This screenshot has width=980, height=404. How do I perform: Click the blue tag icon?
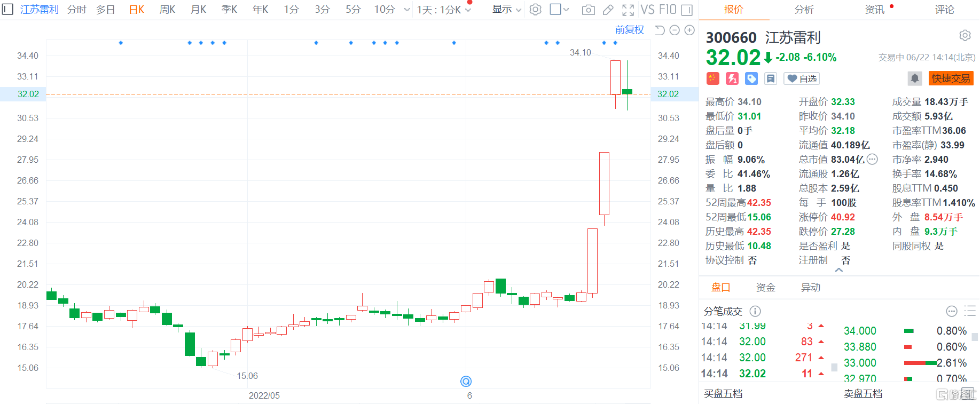751,78
